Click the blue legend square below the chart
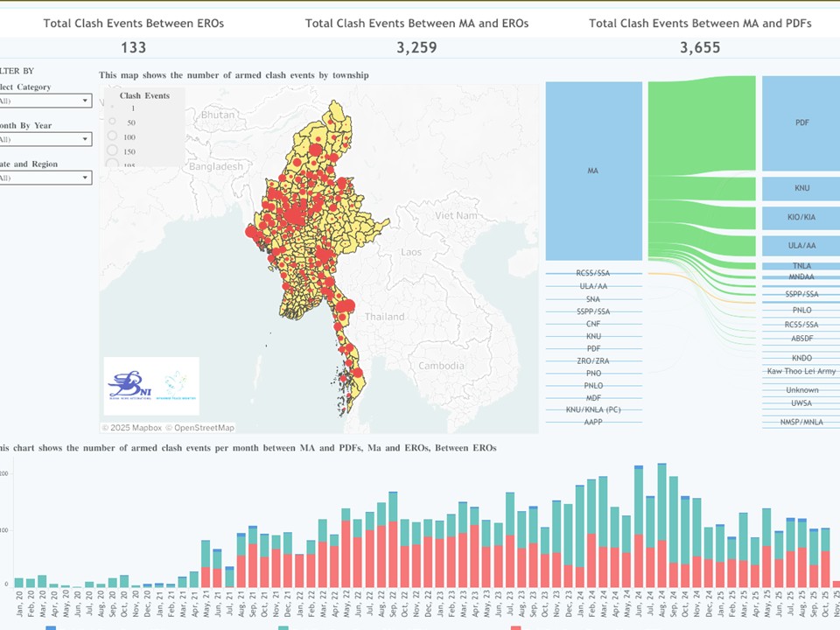This screenshot has width=840, height=630. (51, 627)
